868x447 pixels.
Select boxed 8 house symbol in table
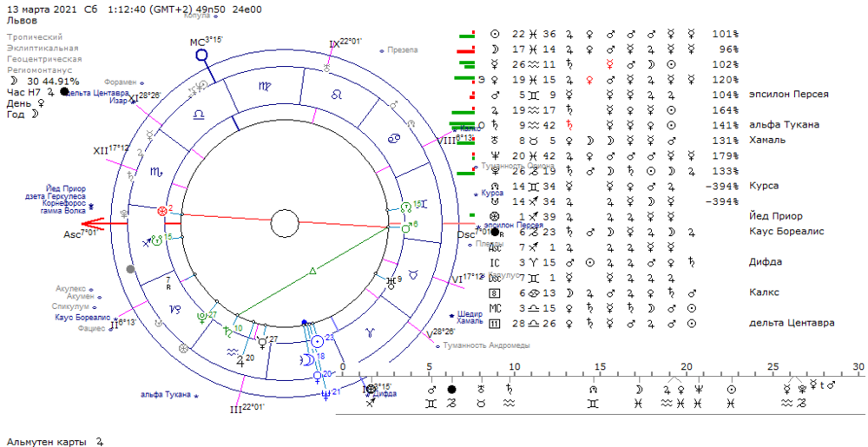click(x=495, y=293)
